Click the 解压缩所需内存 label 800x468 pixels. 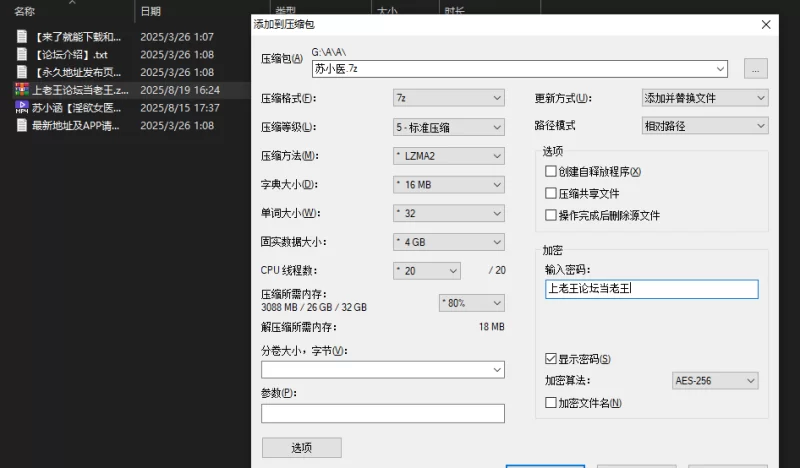click(x=298, y=327)
